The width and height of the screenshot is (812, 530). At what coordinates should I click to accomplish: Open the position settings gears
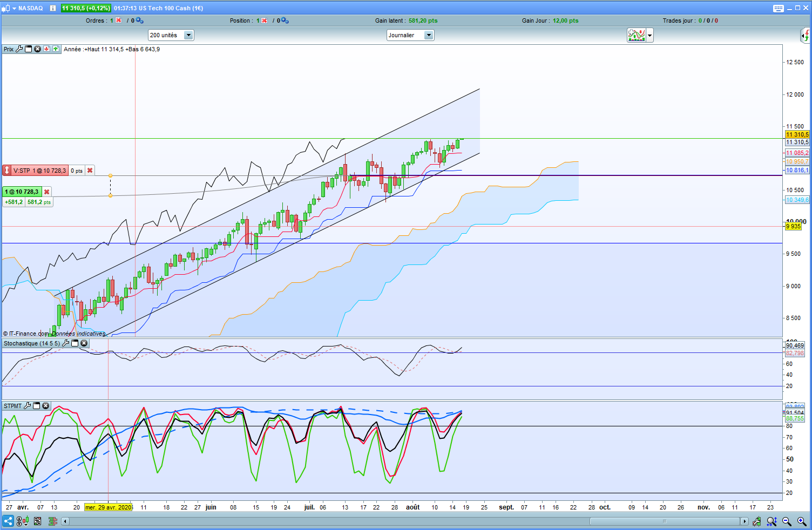click(x=285, y=21)
